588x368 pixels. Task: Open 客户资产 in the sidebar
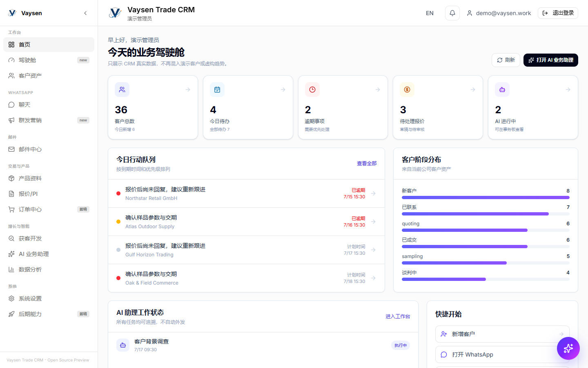[x=49, y=76]
